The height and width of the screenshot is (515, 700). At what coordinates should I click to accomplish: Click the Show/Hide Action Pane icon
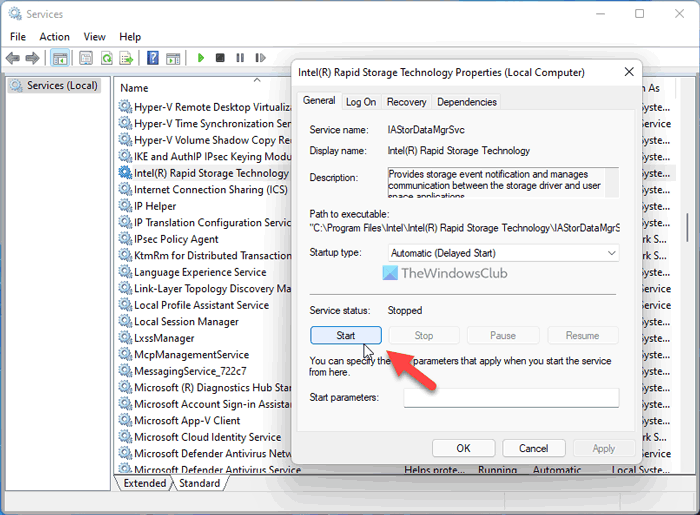click(173, 58)
